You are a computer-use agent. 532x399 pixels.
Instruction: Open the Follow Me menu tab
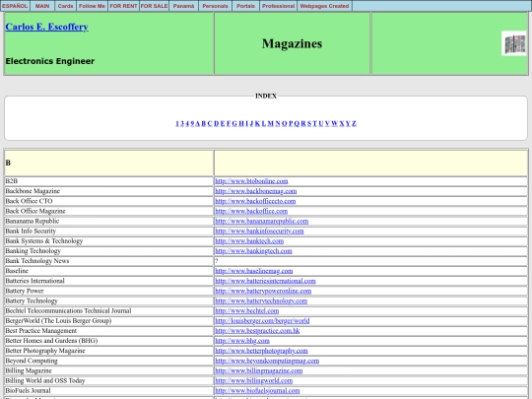92,6
